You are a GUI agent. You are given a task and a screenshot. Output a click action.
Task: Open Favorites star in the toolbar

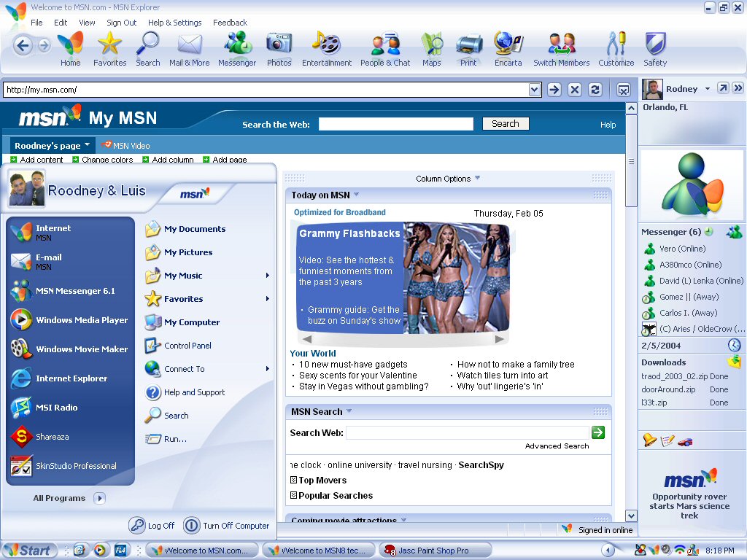[x=109, y=49]
